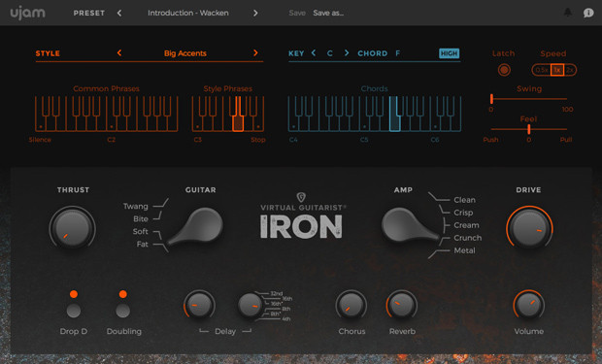Click the Reverb knob
The image size is (602, 364).
coord(402,305)
